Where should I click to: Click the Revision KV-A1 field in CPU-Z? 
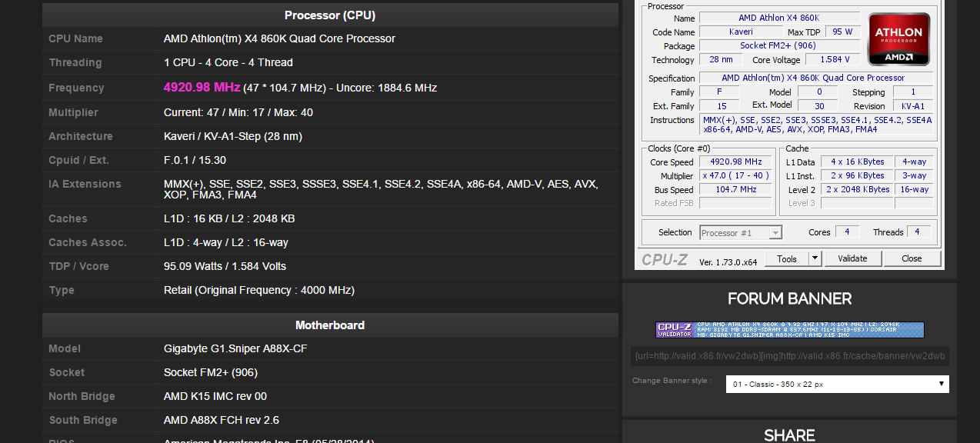click(x=912, y=105)
